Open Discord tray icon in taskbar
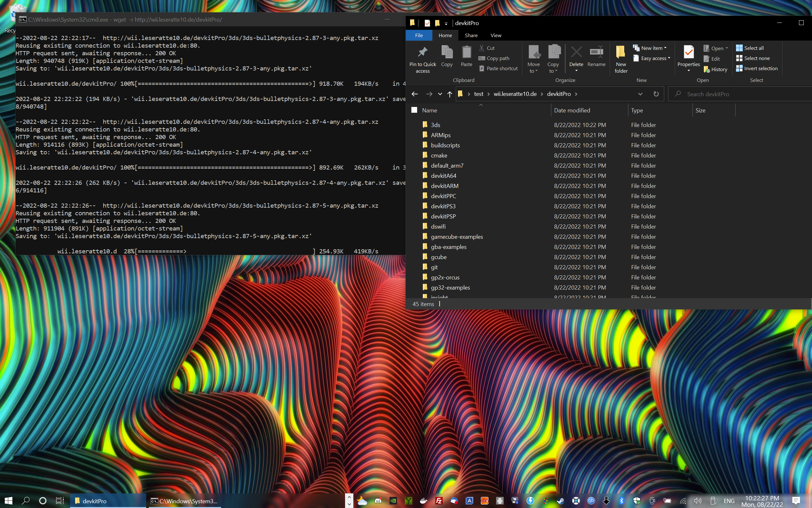The image size is (812, 508). (378, 501)
